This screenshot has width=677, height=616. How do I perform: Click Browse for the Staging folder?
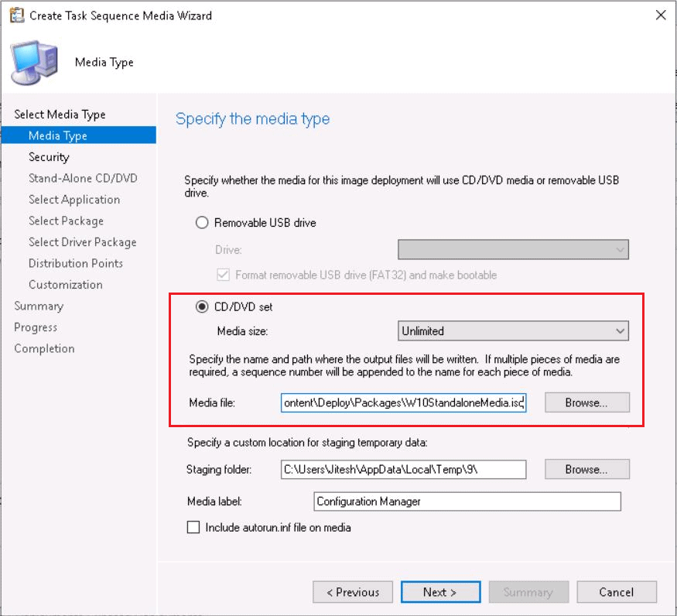(586, 470)
